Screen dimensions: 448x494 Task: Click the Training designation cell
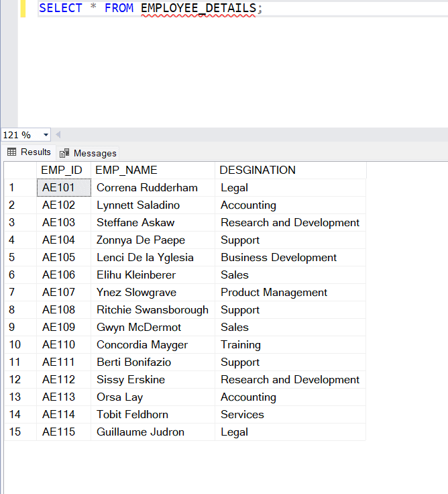pyautogui.click(x=290, y=345)
